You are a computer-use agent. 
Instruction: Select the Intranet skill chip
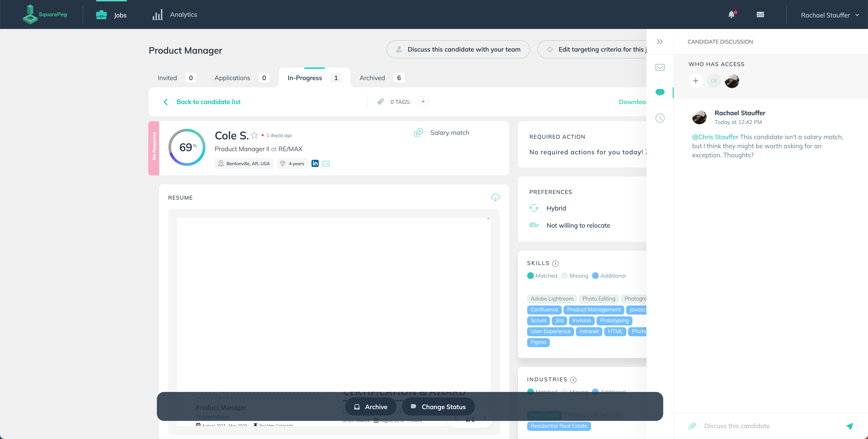pyautogui.click(x=589, y=331)
